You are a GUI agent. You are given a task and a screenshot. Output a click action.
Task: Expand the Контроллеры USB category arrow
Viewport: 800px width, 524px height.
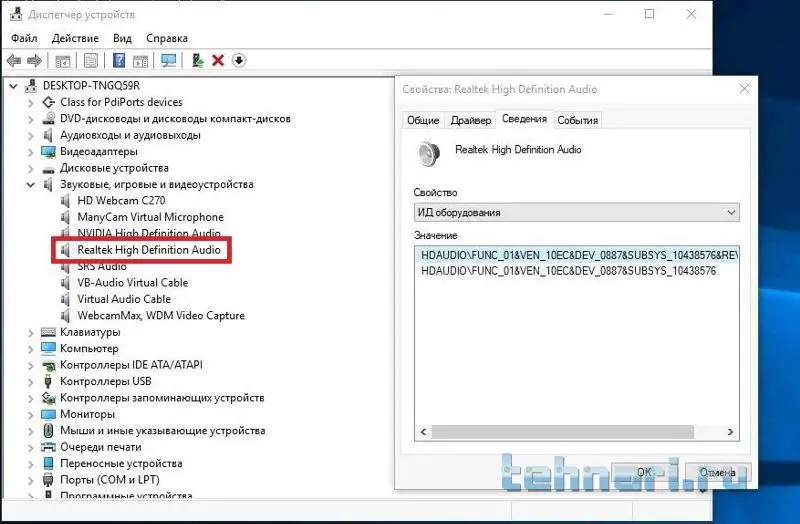[x=31, y=382]
